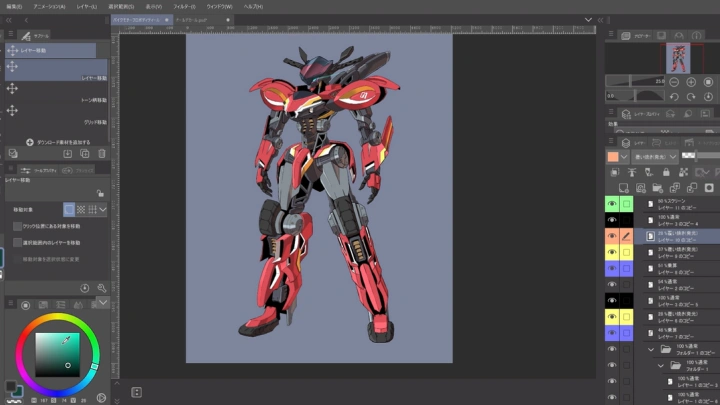Hide レイヤー 11 のコピー layer

pyautogui.click(x=612, y=204)
